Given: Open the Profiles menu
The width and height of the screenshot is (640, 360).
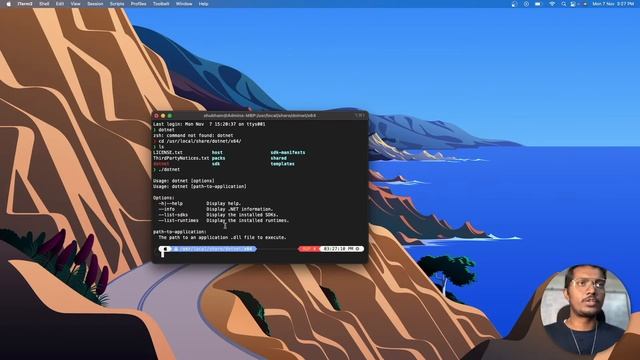Looking at the screenshot, I should tap(138, 4).
